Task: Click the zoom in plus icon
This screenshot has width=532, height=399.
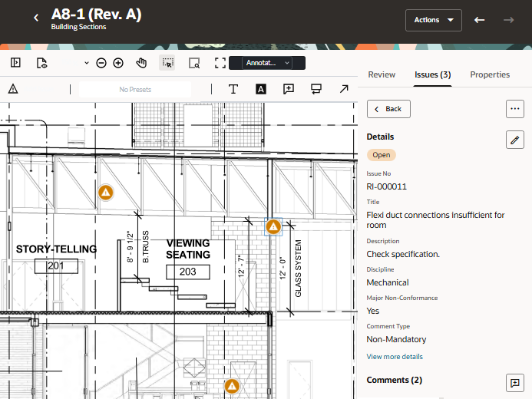Action: (x=118, y=63)
